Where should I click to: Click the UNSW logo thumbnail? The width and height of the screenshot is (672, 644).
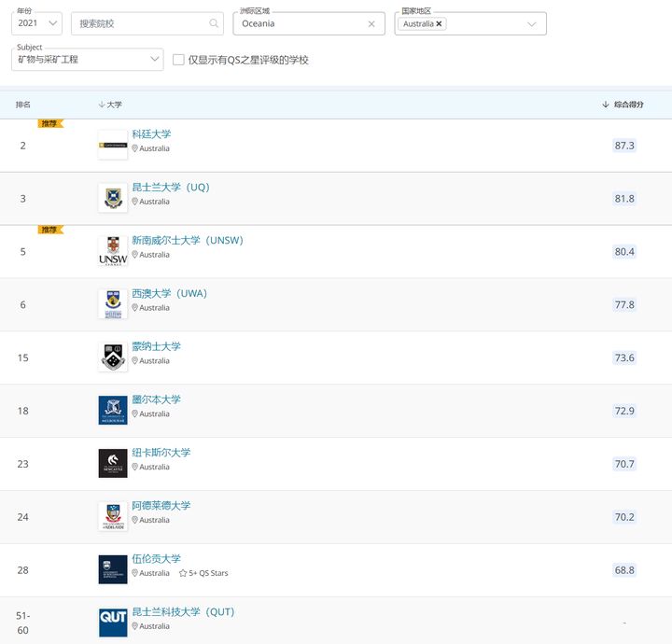[x=113, y=251]
